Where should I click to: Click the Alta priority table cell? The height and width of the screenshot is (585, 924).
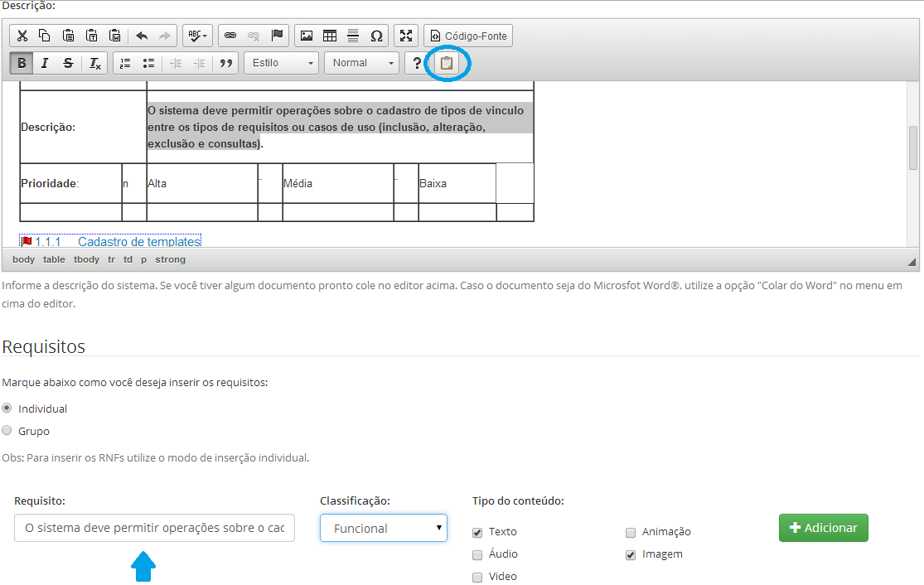click(x=202, y=183)
